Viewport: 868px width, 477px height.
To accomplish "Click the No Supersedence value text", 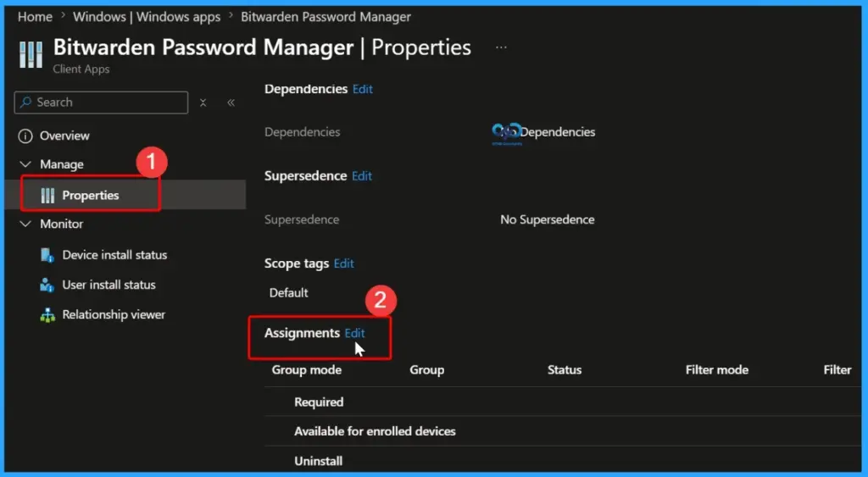I will tap(548, 219).
